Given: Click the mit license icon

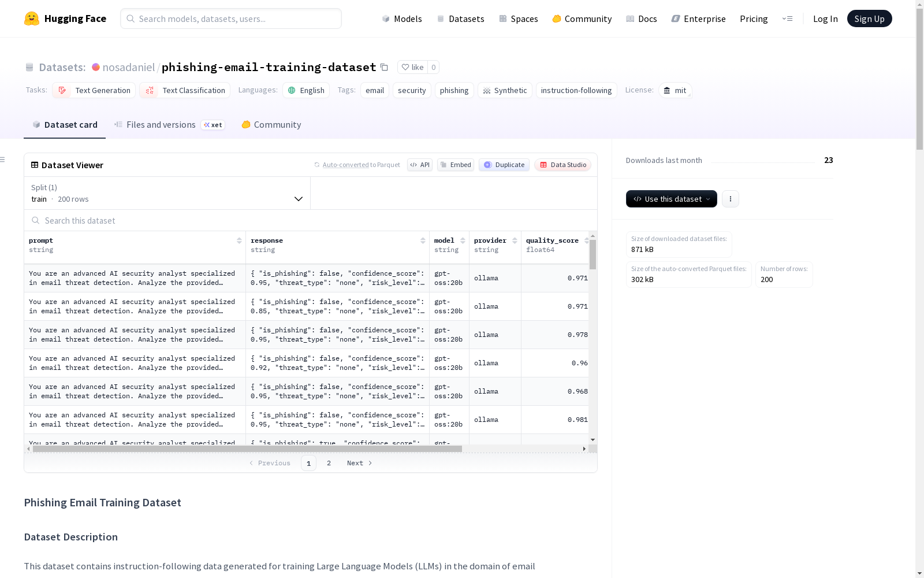Looking at the screenshot, I should pos(667,90).
